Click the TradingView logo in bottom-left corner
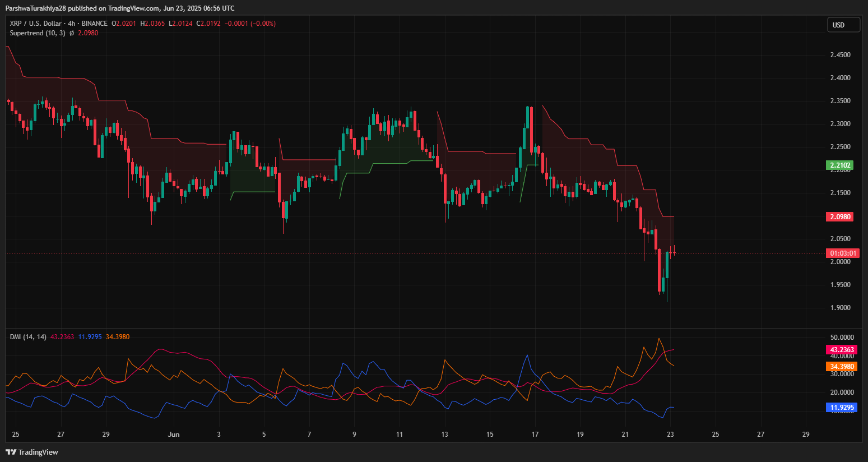 [32, 452]
